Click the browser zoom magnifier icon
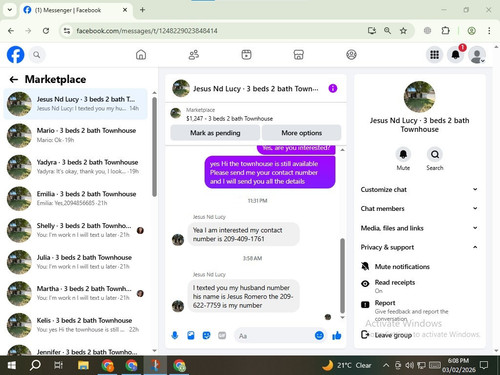500x375 pixels. (387, 31)
